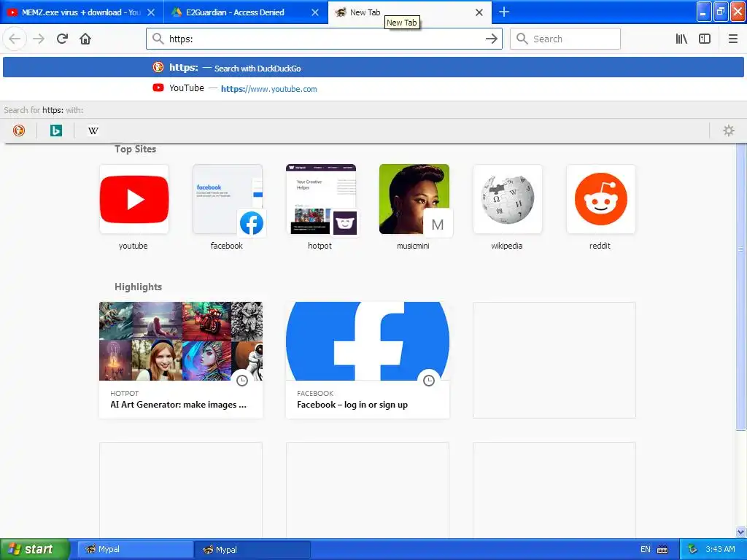747x560 pixels.
Task: Switch to the E2Guardian Access Denied tab
Action: pos(245,12)
